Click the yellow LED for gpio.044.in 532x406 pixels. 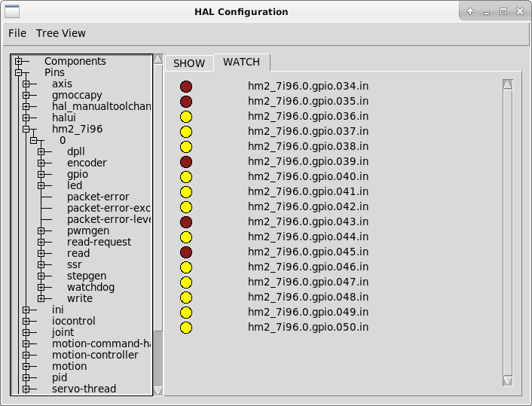click(x=186, y=237)
